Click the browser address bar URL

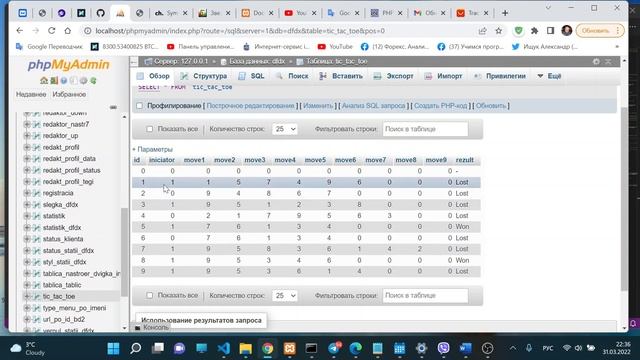click(240, 31)
